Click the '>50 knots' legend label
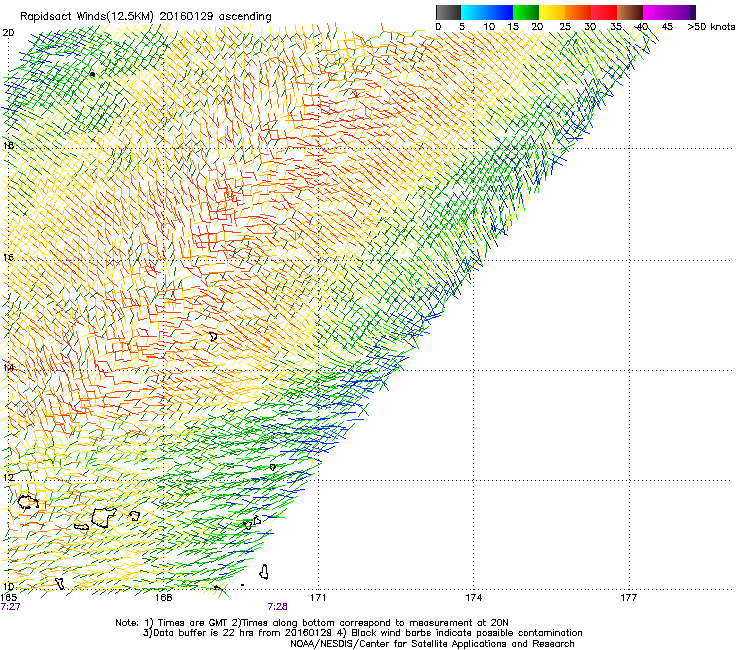The height and width of the screenshot is (650, 740). [x=711, y=27]
